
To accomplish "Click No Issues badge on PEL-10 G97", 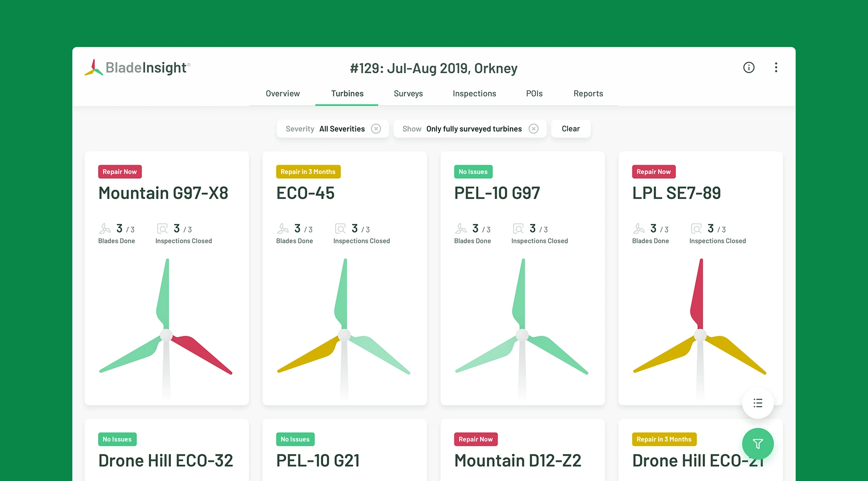I will [x=473, y=172].
